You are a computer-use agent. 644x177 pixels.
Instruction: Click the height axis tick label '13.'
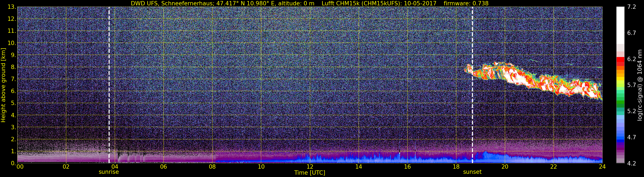[x=12, y=7]
